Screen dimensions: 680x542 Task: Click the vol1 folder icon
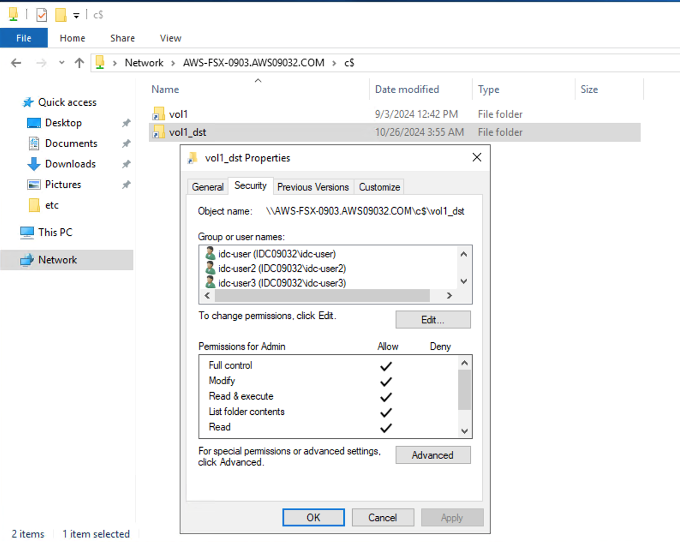click(158, 114)
